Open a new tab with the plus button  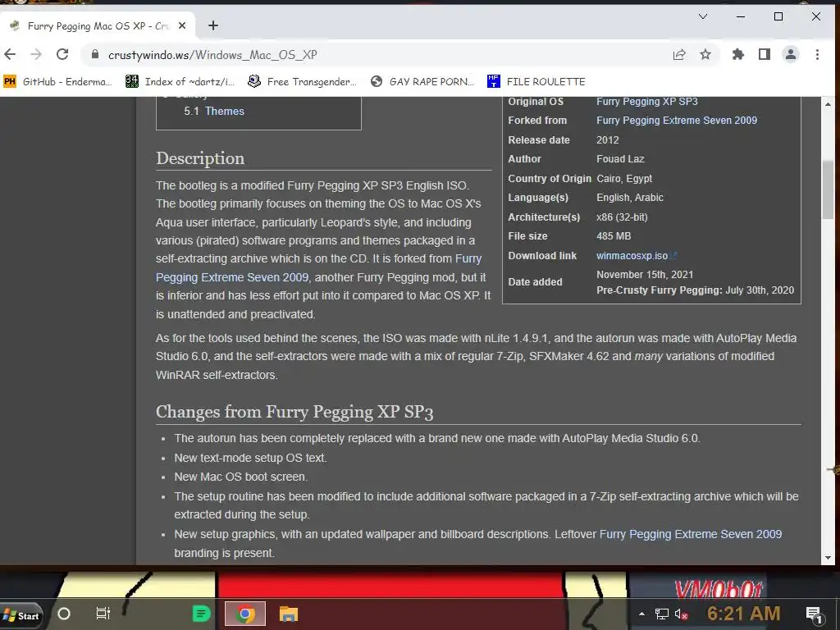coord(213,25)
